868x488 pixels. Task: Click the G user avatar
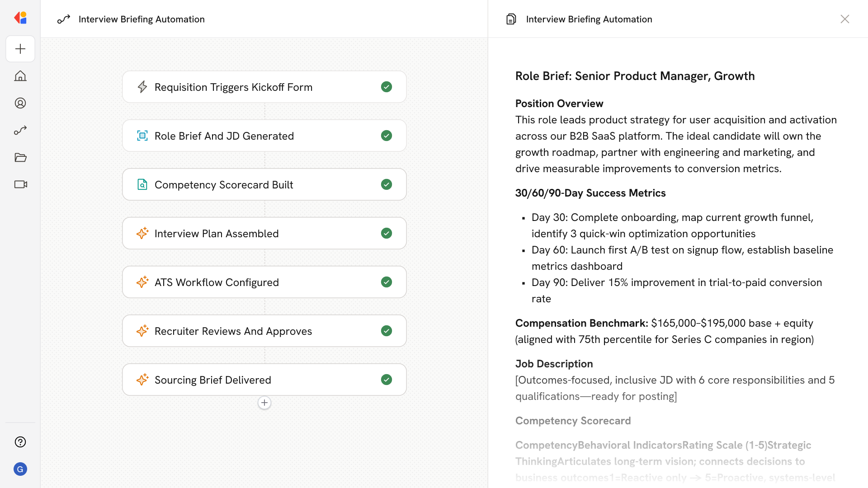pyautogui.click(x=20, y=469)
